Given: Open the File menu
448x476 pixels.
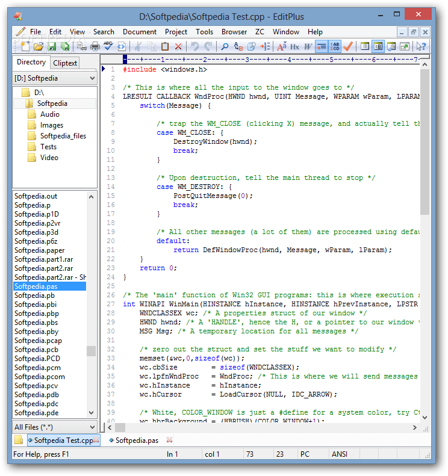Looking at the screenshot, I should [x=36, y=32].
